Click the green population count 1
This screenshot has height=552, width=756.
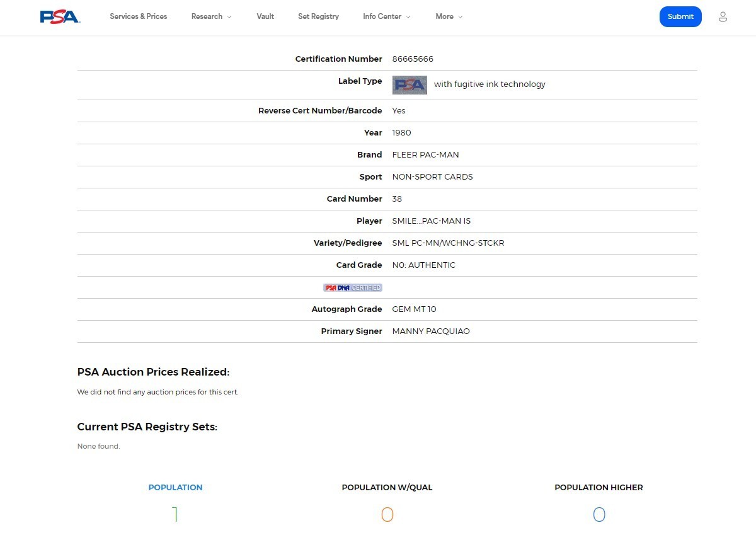coord(175,515)
